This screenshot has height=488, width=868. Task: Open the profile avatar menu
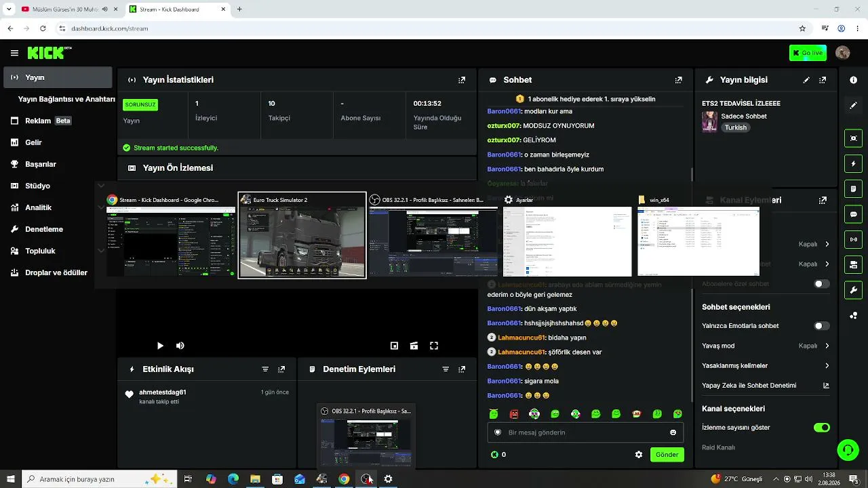843,53
